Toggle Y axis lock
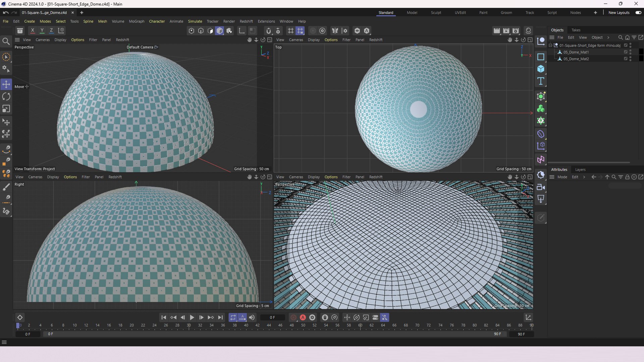Screen dimensions: 644x362 42,31
